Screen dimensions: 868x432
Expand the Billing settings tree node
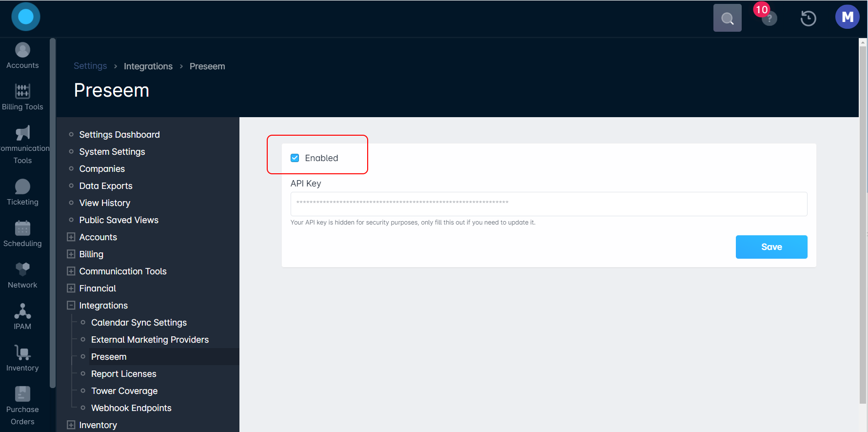[x=71, y=254]
